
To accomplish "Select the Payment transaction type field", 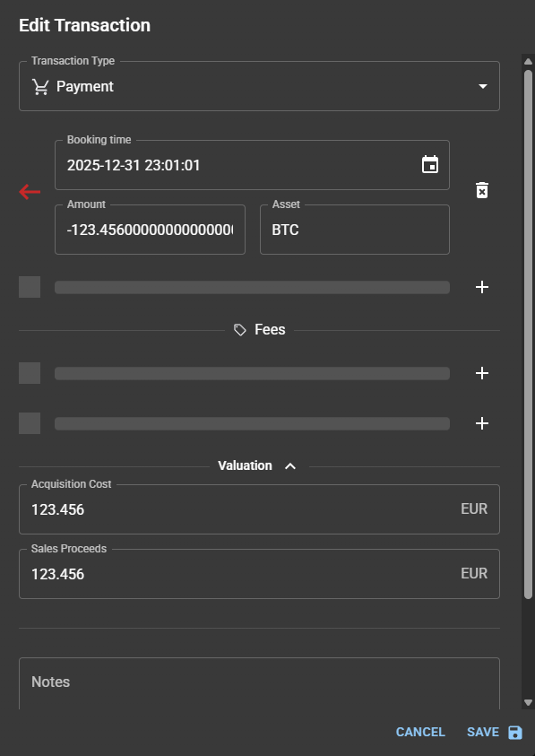I will (x=259, y=86).
